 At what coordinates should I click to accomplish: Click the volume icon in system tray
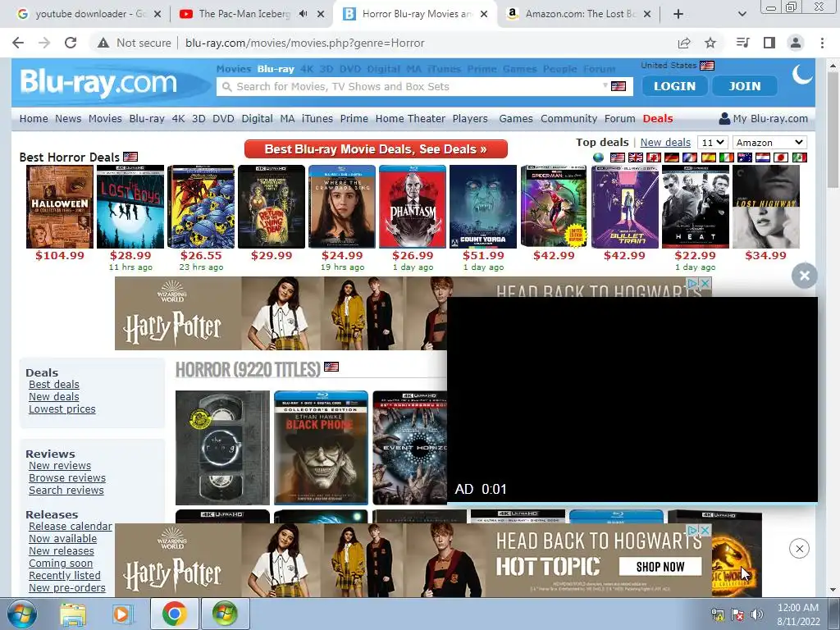[756, 614]
